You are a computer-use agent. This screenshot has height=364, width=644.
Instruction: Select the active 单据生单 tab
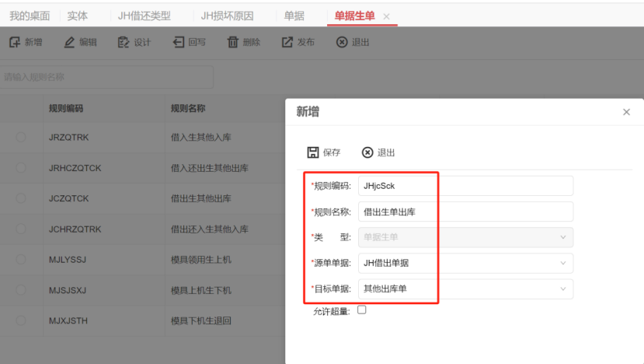point(354,16)
